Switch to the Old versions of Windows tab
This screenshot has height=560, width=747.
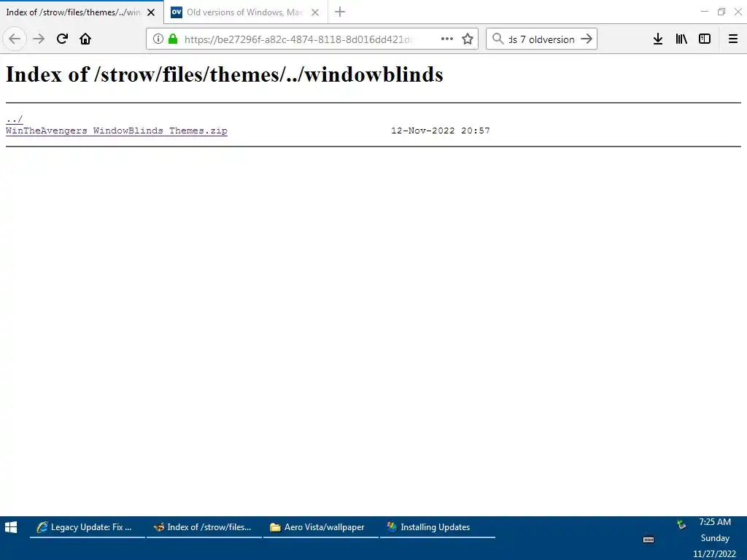(246, 12)
